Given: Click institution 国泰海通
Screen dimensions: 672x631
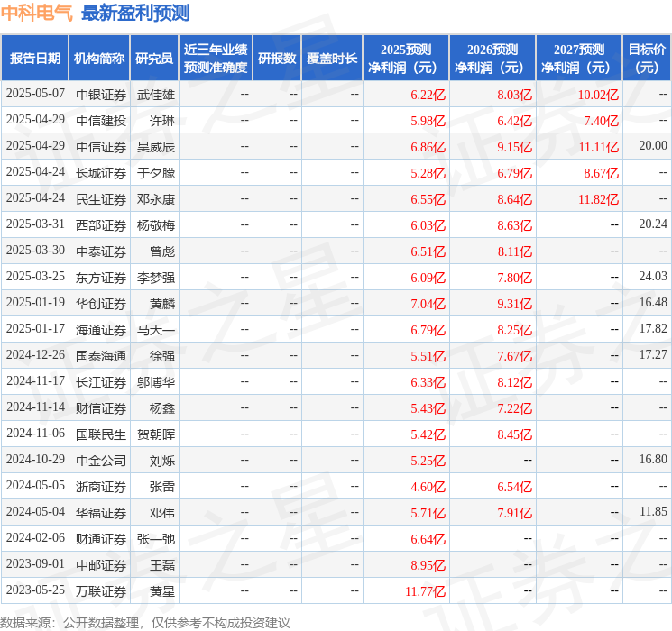Looking at the screenshot, I should click(x=101, y=356).
